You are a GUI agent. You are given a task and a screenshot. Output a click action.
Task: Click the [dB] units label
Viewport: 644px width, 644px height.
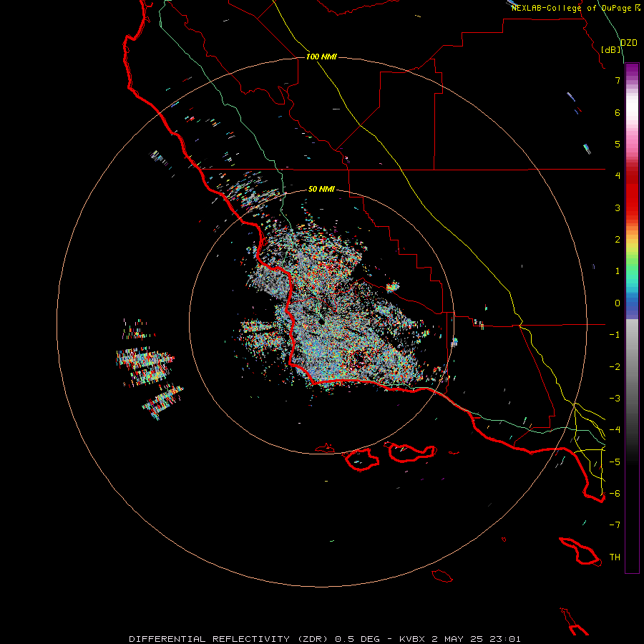(611, 49)
